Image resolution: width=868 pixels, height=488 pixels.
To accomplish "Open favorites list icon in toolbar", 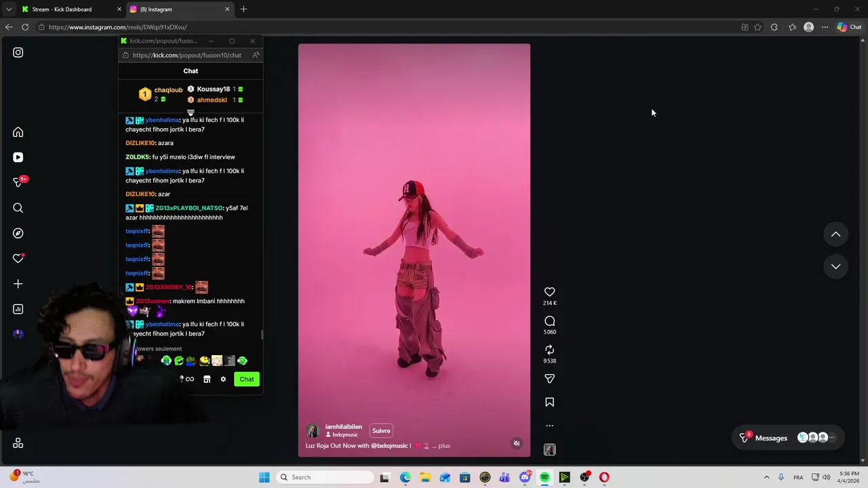I will pos(792,27).
